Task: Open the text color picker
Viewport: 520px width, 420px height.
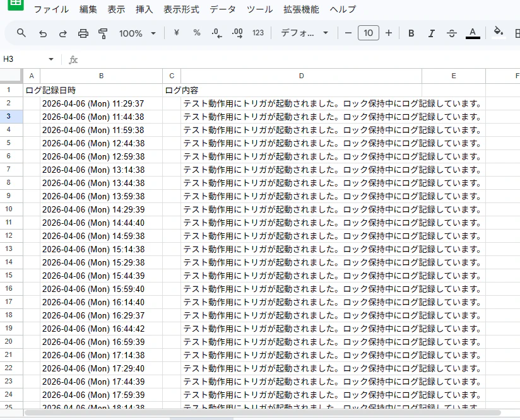Action: point(473,33)
